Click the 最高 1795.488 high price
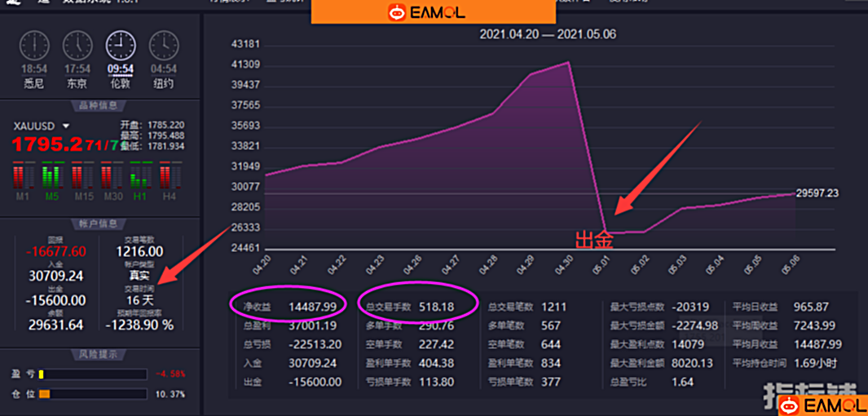The image size is (868, 416). point(152,135)
